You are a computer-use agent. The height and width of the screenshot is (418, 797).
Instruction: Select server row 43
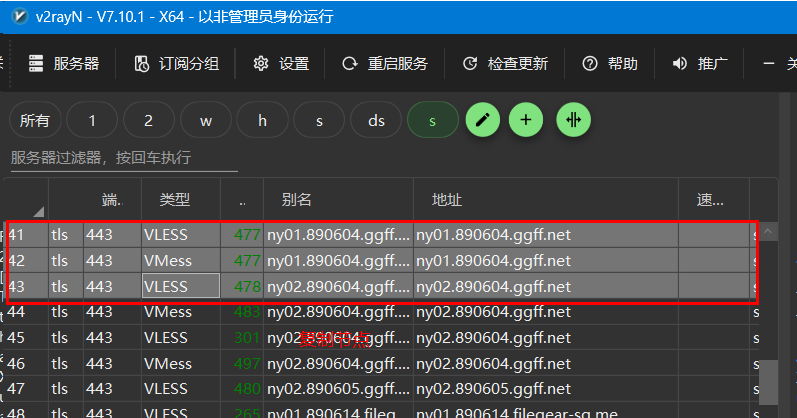tap(380, 286)
